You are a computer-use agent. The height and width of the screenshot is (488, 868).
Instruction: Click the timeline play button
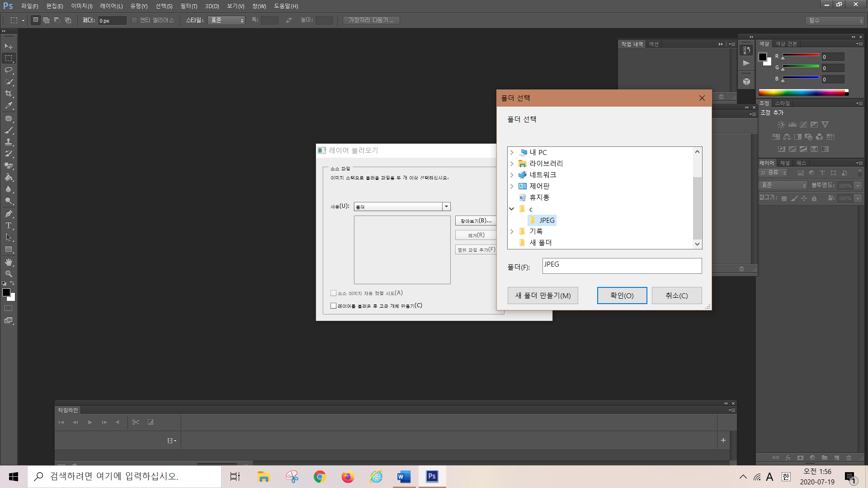(x=90, y=422)
